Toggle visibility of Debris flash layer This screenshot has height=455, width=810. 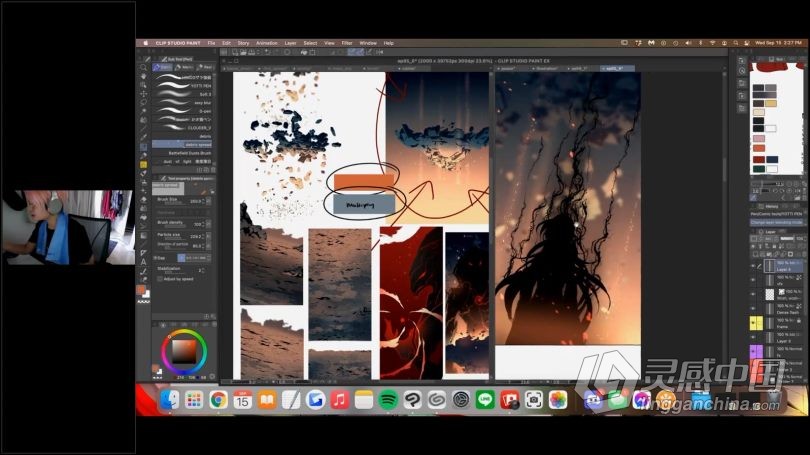[753, 309]
